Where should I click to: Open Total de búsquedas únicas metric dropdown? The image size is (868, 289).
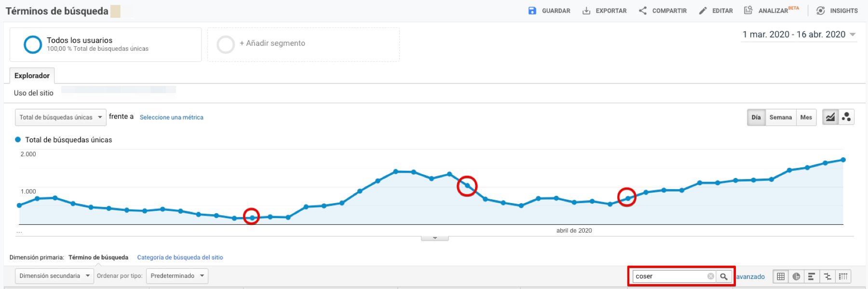[60, 117]
